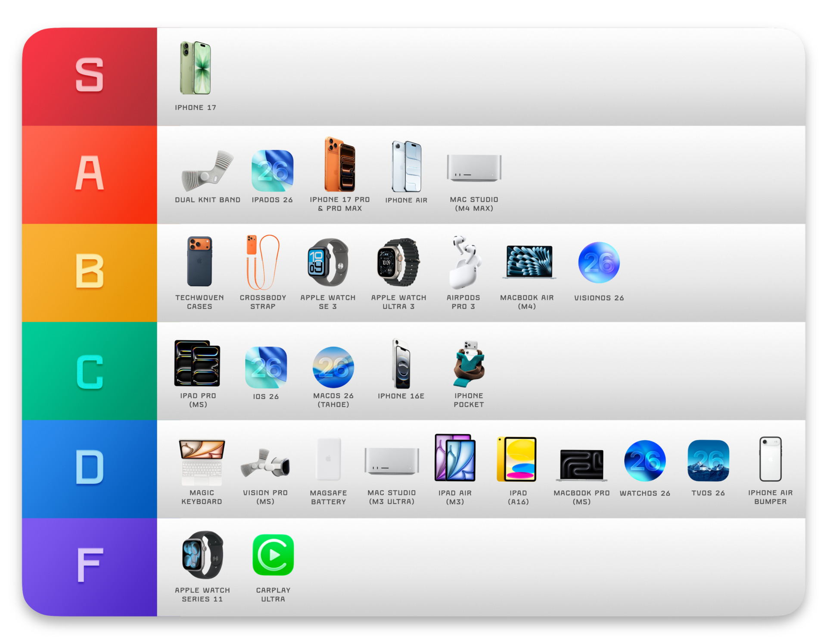Select the green C tier label

point(90,371)
